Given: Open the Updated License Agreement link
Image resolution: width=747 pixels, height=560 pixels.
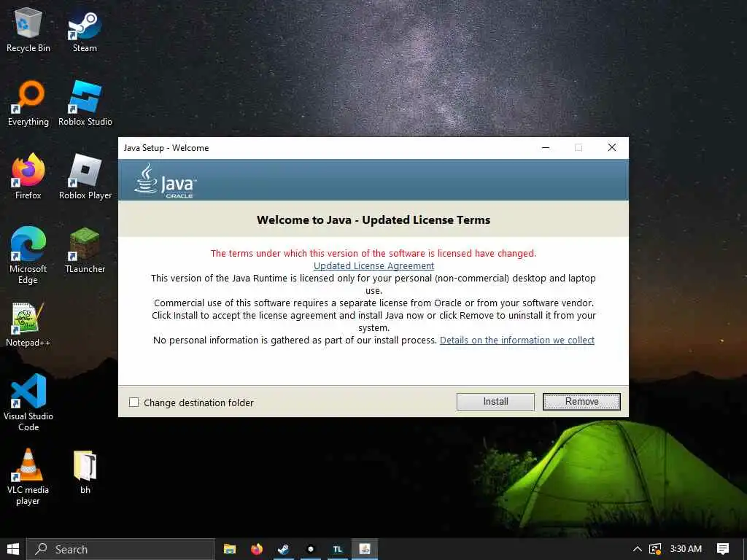Looking at the screenshot, I should [374, 265].
